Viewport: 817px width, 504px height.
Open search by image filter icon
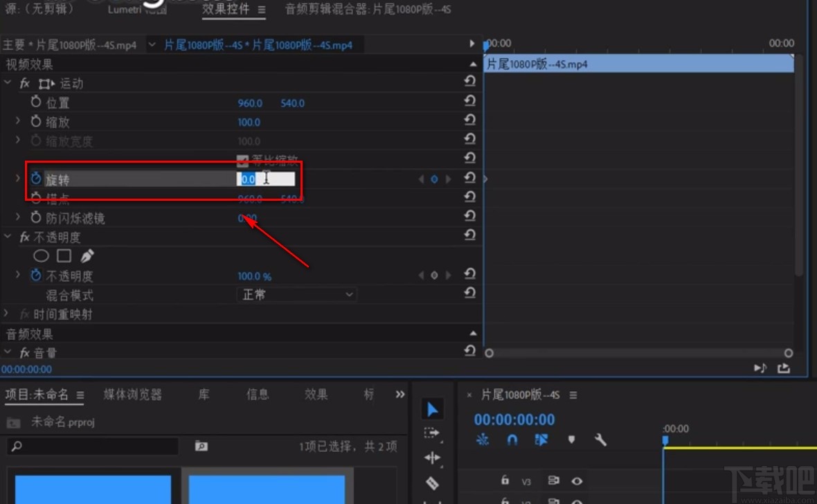point(201,446)
